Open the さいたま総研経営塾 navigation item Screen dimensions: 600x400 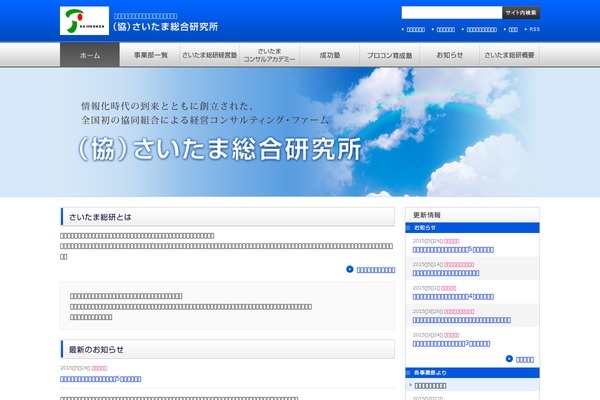click(x=210, y=55)
